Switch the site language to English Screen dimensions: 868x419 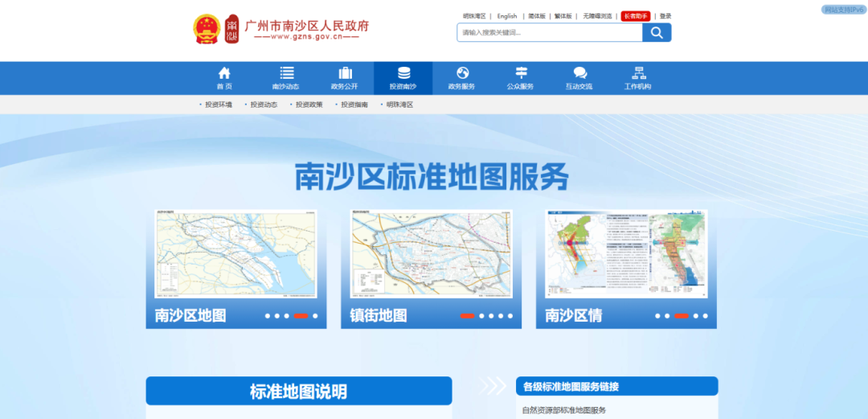[507, 16]
